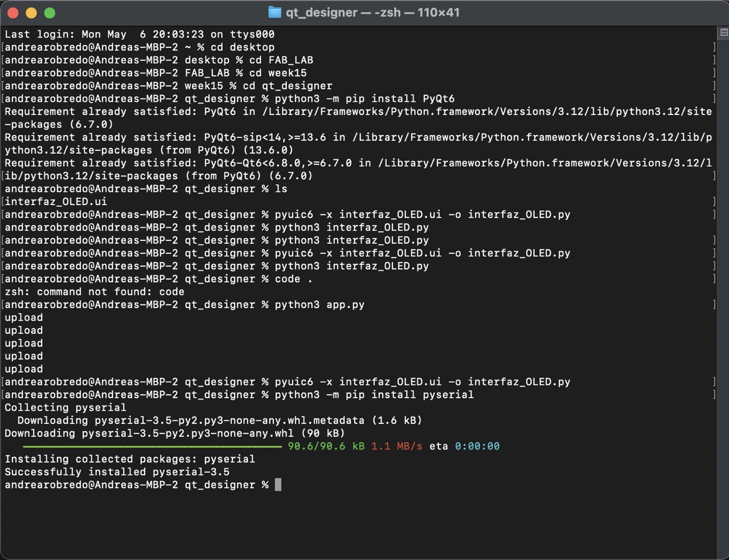729x560 pixels.
Task: Click the cyan '0:00:00' eta value
Action: tap(477, 446)
